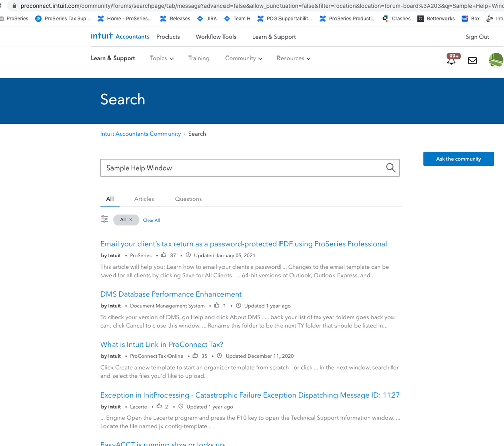This screenshot has height=446, width=504.
Task: Open the JIRA bookmark
Action: [x=207, y=19]
